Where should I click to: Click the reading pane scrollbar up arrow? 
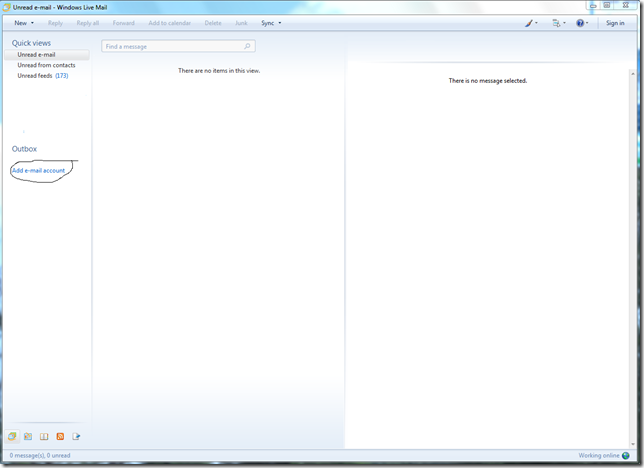633,74
